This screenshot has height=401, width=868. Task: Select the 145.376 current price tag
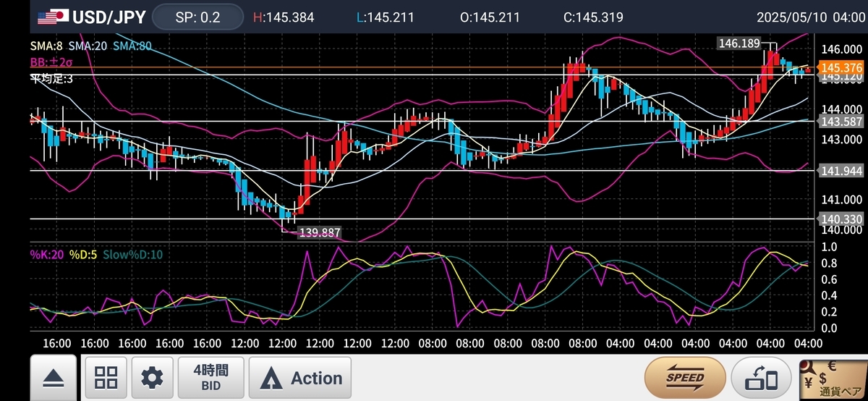click(838, 67)
